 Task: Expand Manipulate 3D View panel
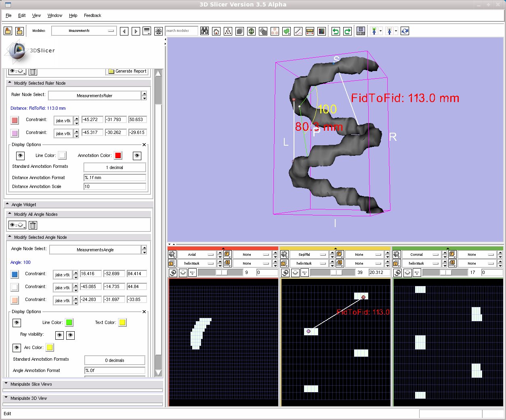pos(83,398)
